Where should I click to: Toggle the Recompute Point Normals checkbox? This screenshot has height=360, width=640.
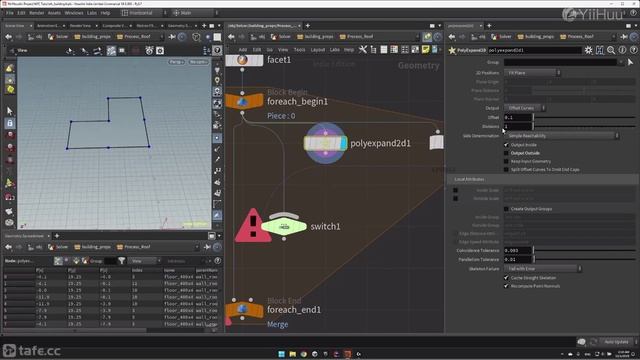click(506, 286)
